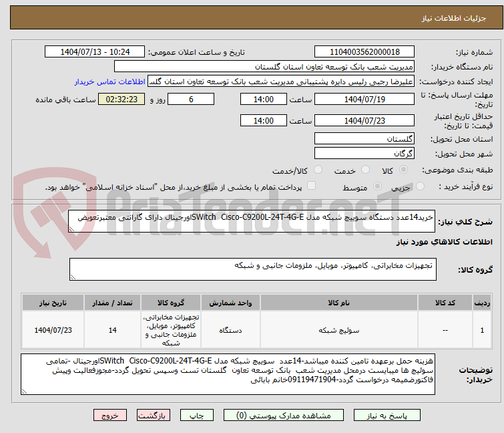This screenshot has width=504, height=433.
Task: Click table cell دستگاه unit
Action: (x=230, y=330)
